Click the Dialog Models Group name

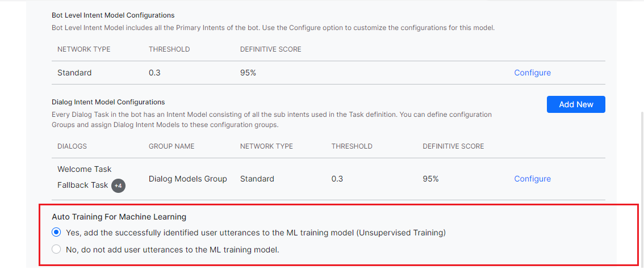187,179
